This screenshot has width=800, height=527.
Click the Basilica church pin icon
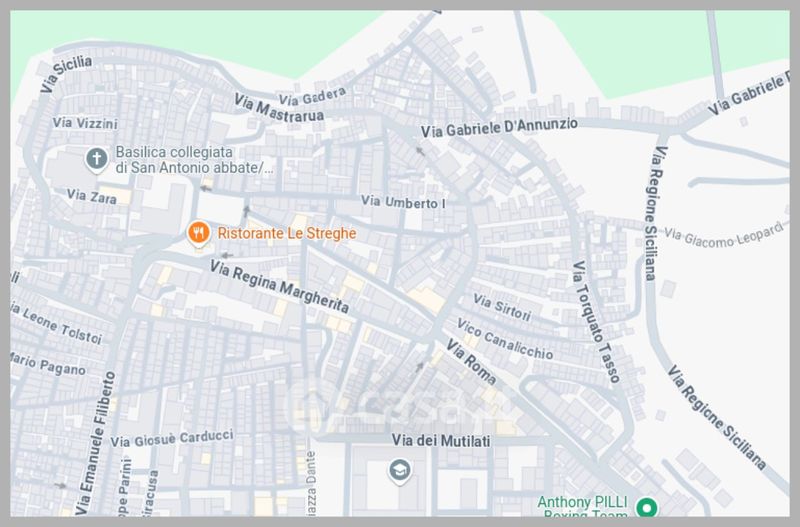pyautogui.click(x=96, y=159)
